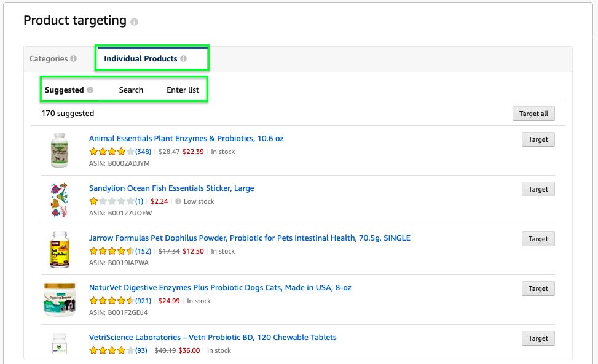This screenshot has height=364, width=598.
Task: Click the $24.99 price
Action: [169, 301]
